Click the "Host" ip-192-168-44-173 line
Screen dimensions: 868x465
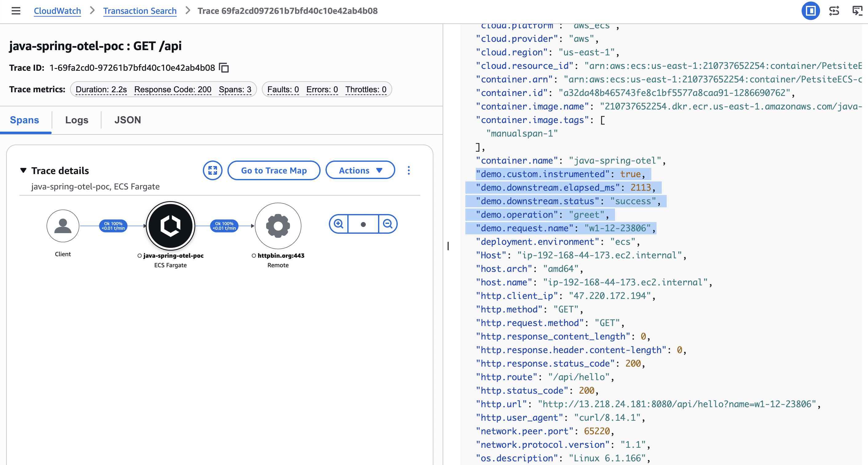coord(581,255)
